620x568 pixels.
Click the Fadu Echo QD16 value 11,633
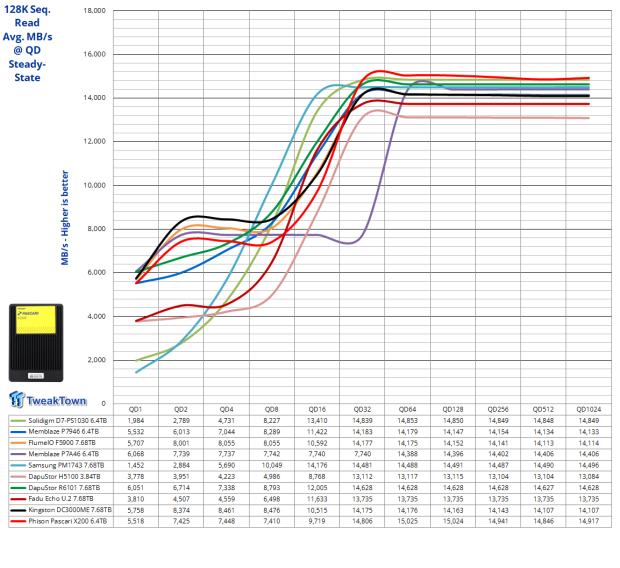[x=317, y=498]
